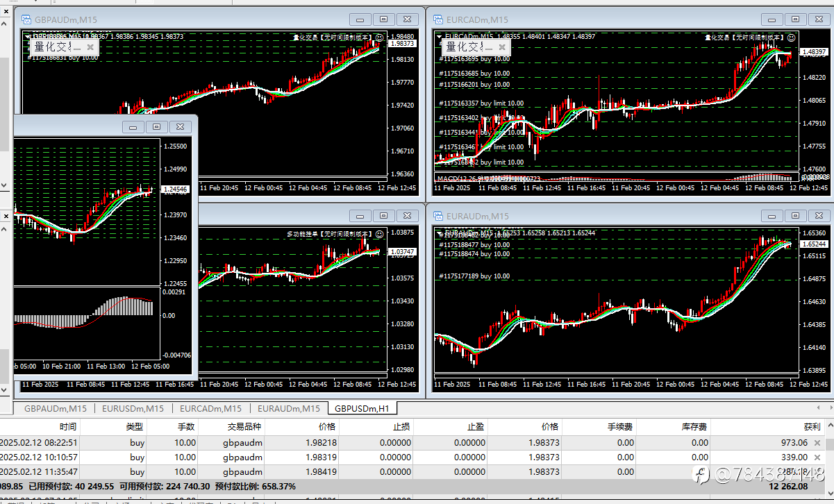Sort orders by 时间 column header
Viewport: 834px width, 504px height.
[40, 427]
